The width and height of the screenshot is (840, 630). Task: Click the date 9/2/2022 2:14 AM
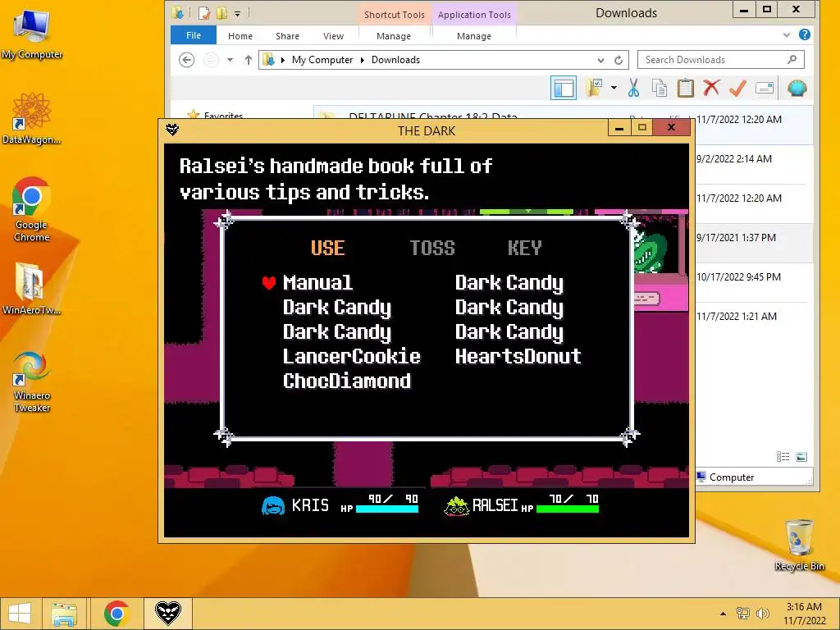tap(734, 158)
